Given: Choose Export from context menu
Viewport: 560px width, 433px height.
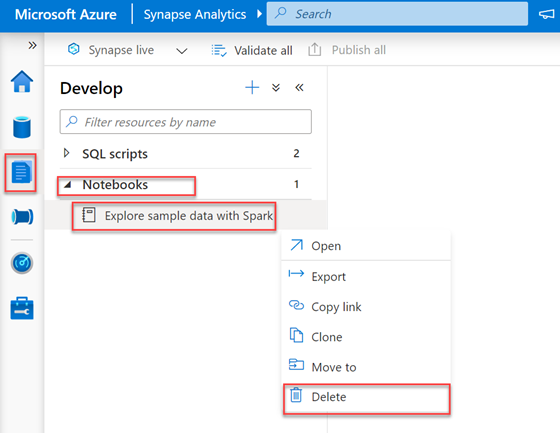Looking at the screenshot, I should pyautogui.click(x=366, y=277).
